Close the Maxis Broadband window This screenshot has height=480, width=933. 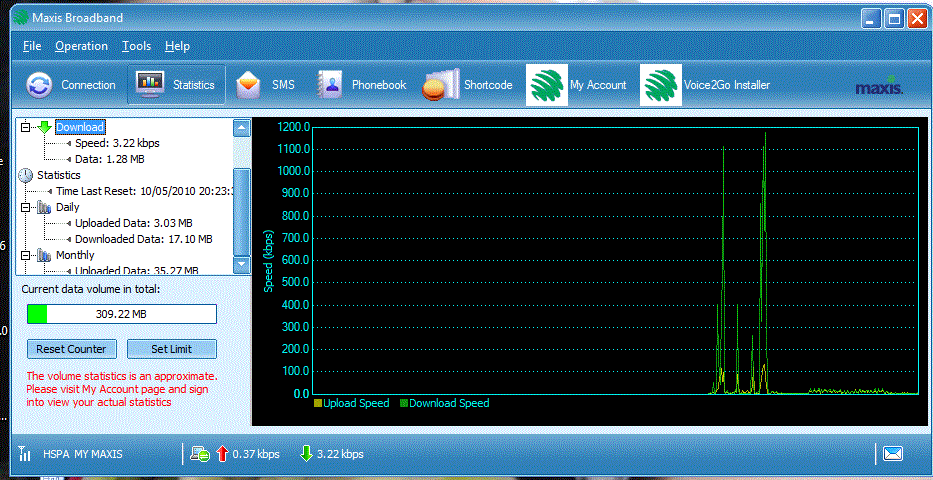916,18
